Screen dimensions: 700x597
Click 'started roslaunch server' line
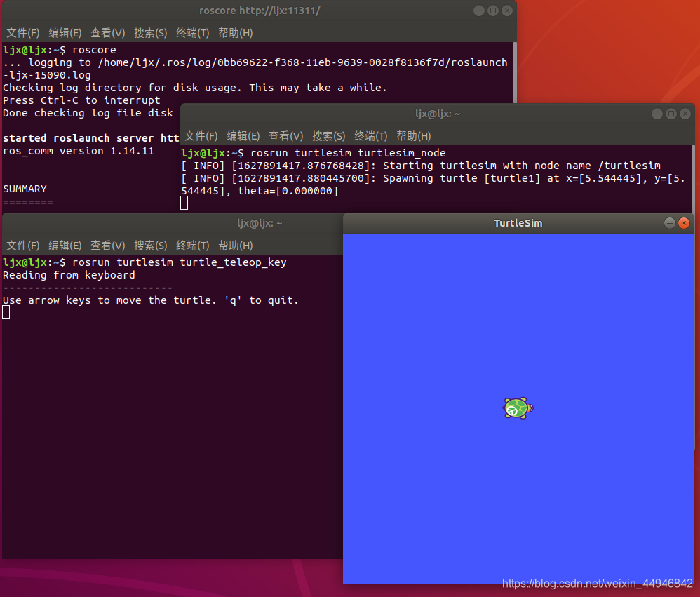coord(91,138)
